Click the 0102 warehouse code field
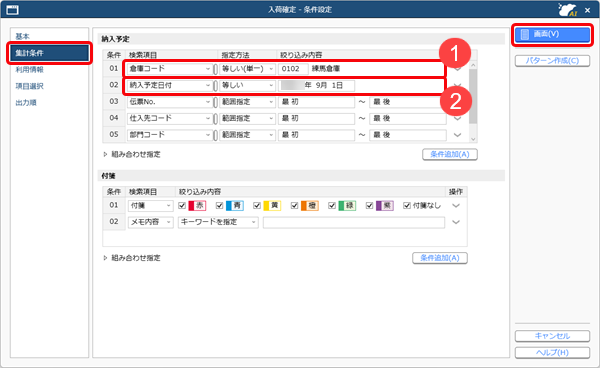600x368 pixels. pyautogui.click(x=293, y=69)
